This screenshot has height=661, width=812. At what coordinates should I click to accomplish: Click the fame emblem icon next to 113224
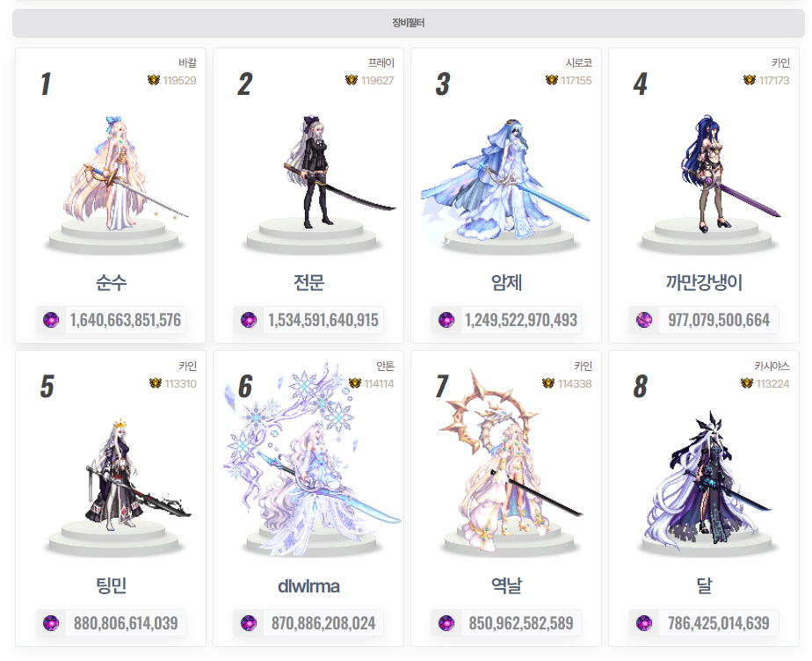point(747,383)
